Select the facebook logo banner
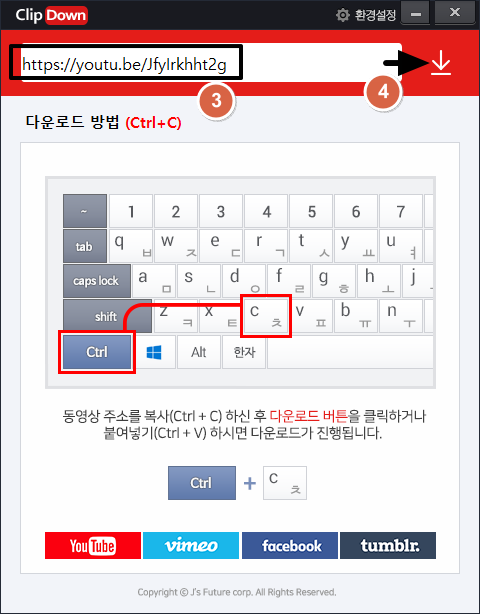480x614 pixels. (x=290, y=545)
